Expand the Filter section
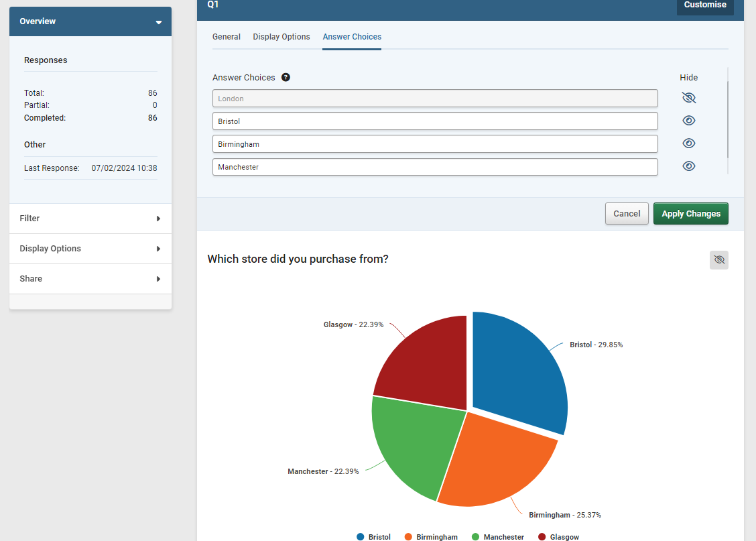The width and height of the screenshot is (756, 541). (x=90, y=218)
